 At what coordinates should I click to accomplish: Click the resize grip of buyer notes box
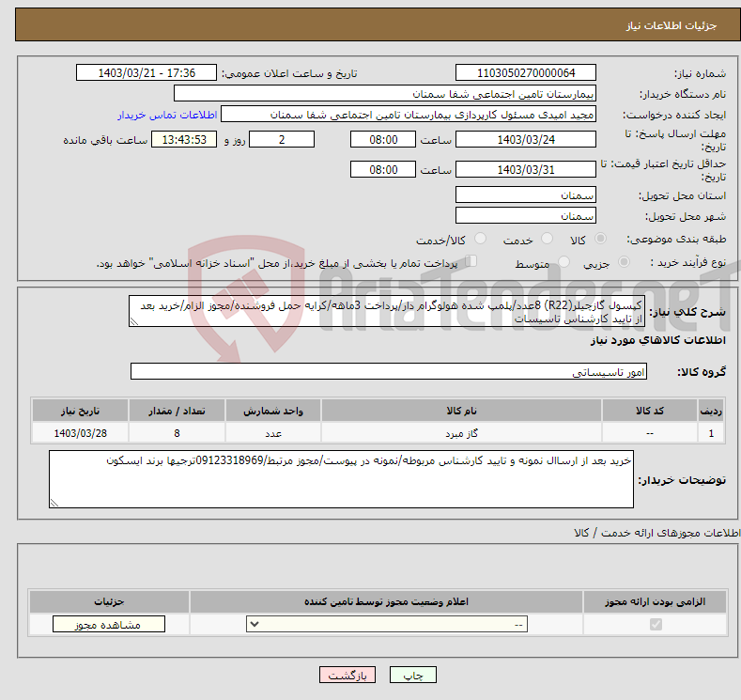point(54,504)
